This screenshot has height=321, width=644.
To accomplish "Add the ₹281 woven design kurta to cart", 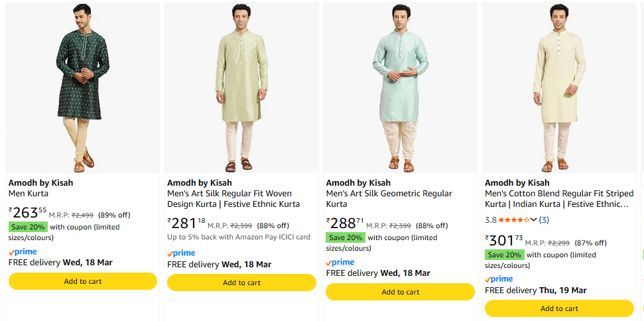I will (241, 283).
